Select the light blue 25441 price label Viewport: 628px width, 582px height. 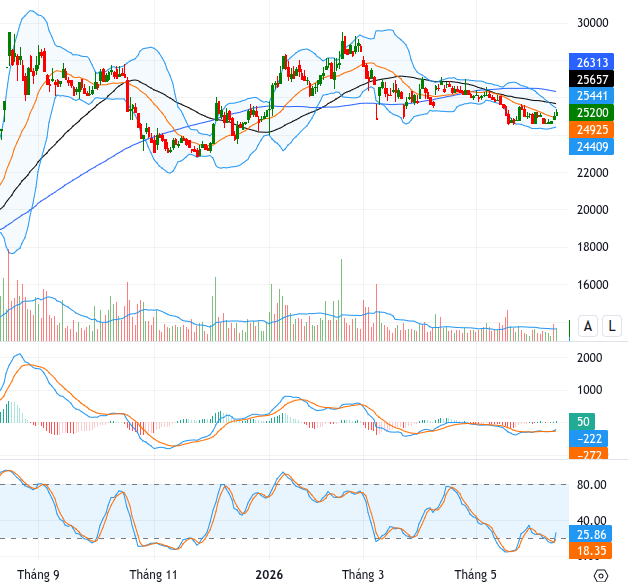(592, 96)
